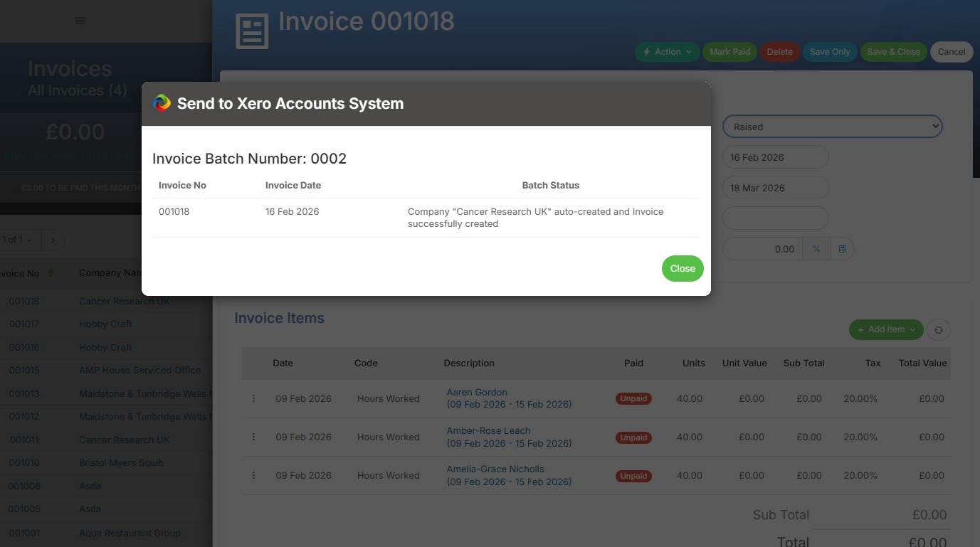Click AMP House Serviced Office company name
The image size is (980, 547).
[139, 371]
